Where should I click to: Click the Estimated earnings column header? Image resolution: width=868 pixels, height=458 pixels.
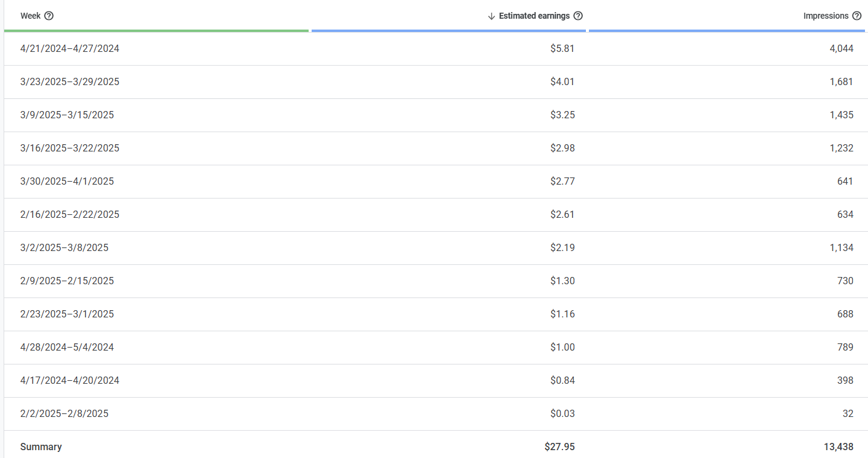(534, 16)
